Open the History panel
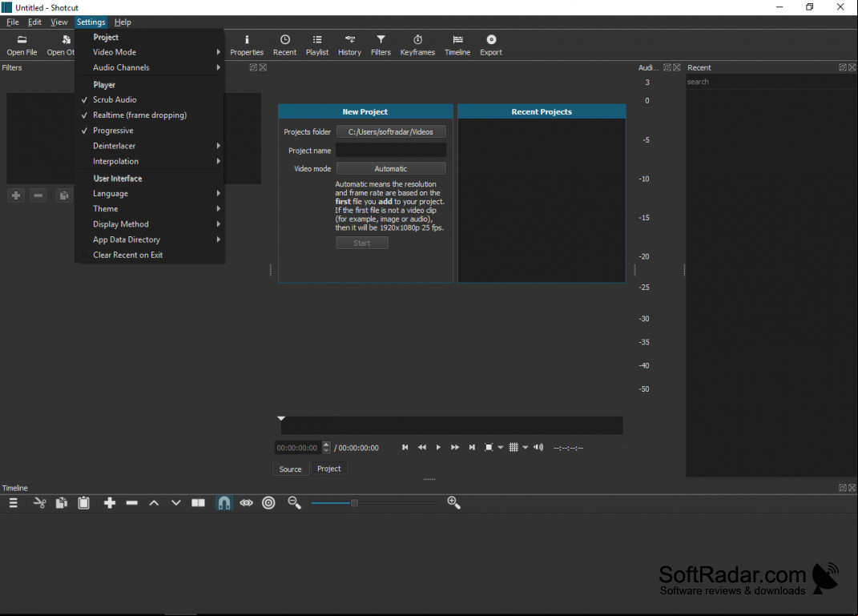This screenshot has height=616, width=858. pos(349,45)
